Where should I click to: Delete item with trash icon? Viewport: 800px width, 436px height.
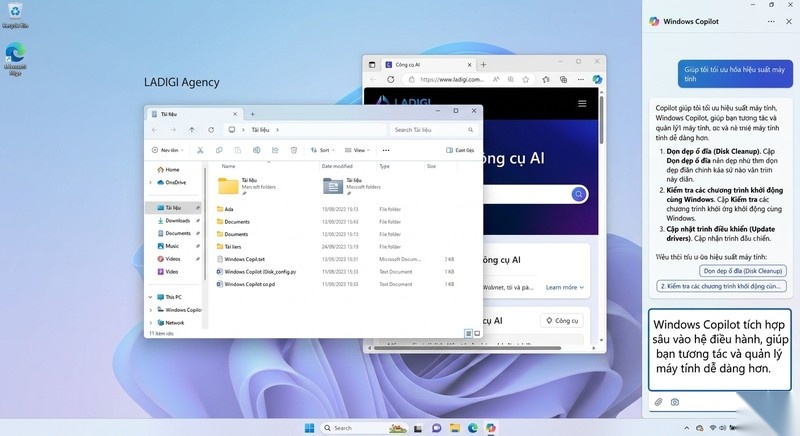coord(294,150)
